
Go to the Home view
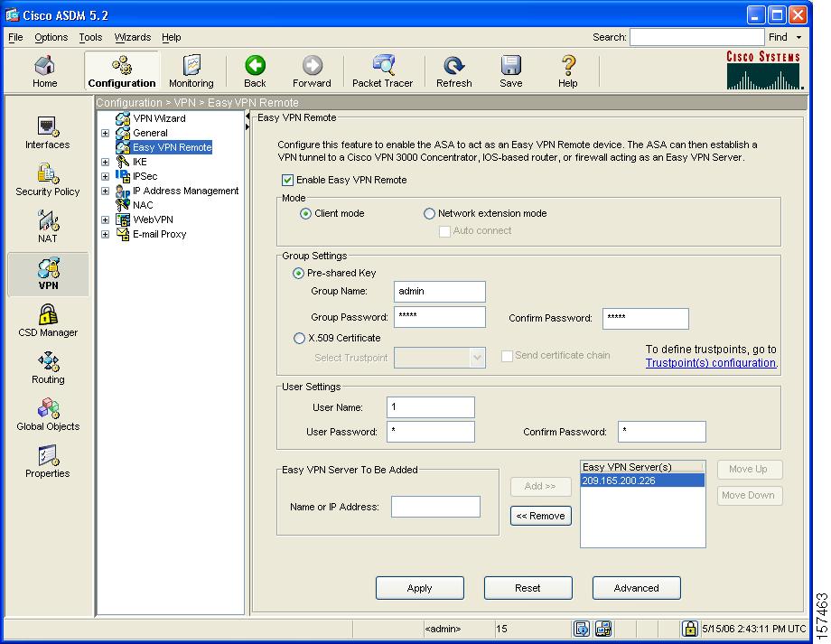pos(44,71)
